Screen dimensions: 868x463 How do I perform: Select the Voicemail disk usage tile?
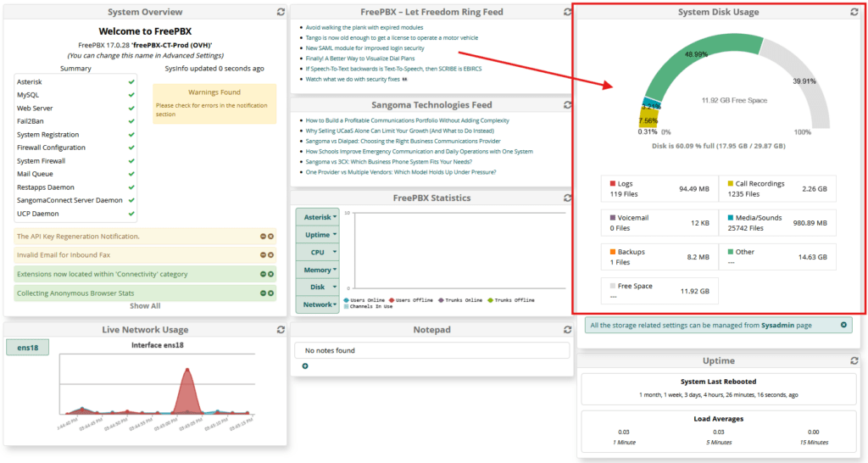659,223
